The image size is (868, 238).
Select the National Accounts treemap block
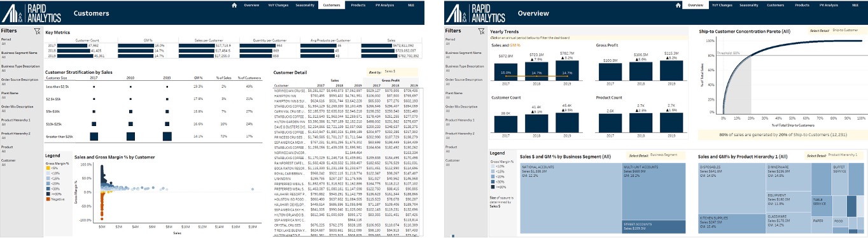(570, 198)
